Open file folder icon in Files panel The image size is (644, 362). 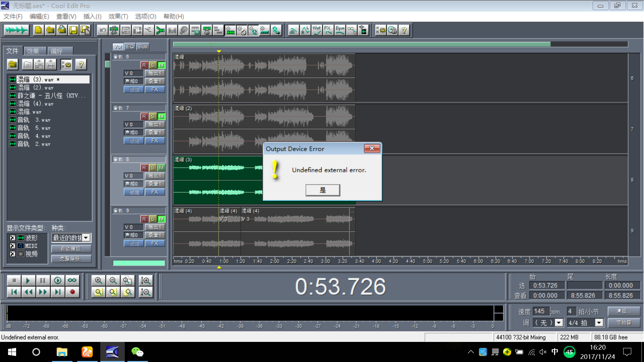(13, 64)
